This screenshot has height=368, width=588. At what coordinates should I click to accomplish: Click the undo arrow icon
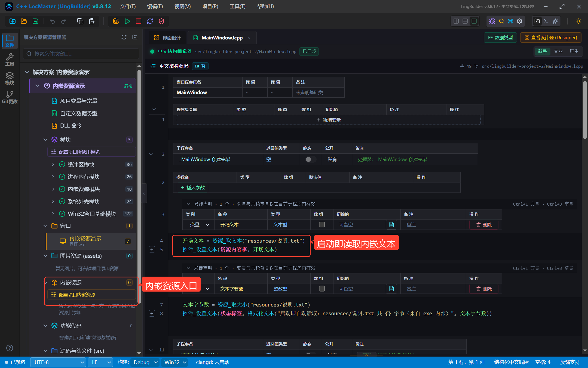point(52,21)
